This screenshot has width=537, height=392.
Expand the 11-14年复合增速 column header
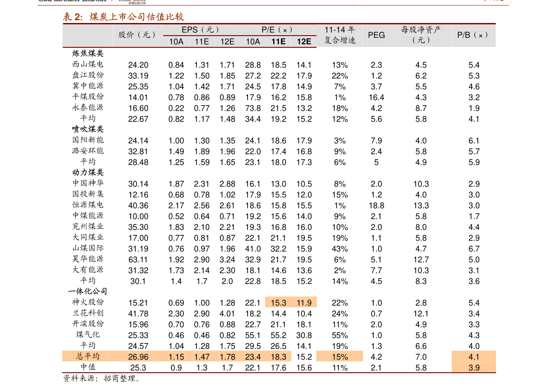(x=340, y=35)
